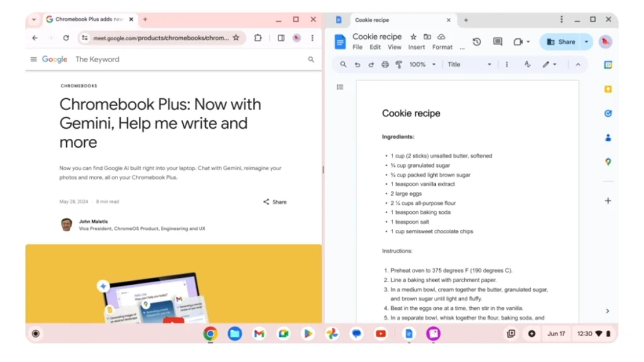Viewport: 644px width, 362px height.
Task: Print the Cookie recipe document
Action: (385, 65)
